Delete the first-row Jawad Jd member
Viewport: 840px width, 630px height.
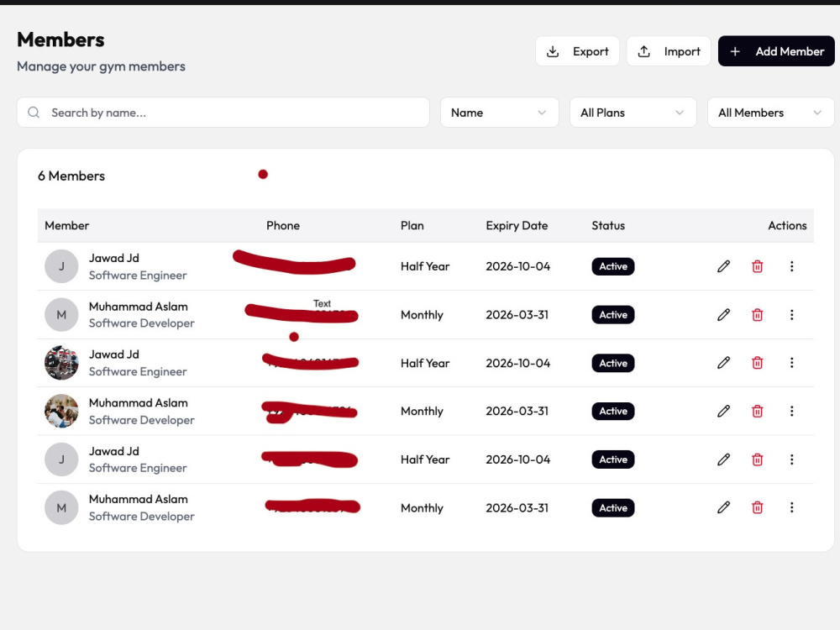click(x=757, y=266)
